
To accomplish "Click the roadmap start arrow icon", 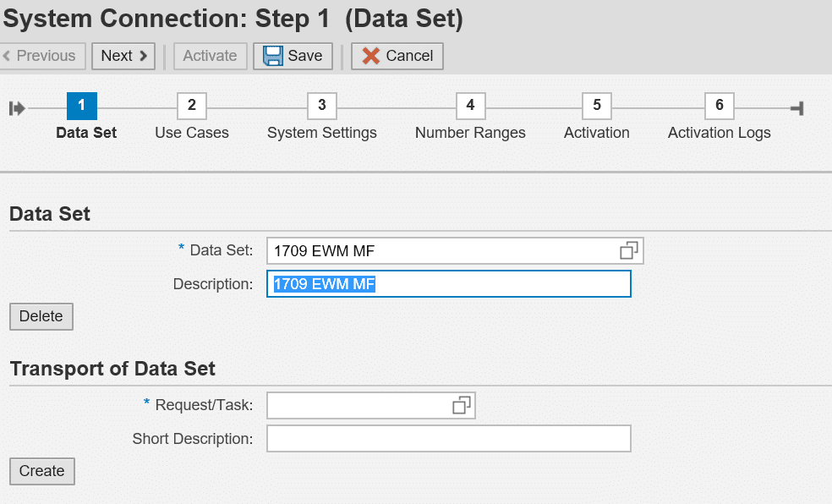I will [17, 108].
